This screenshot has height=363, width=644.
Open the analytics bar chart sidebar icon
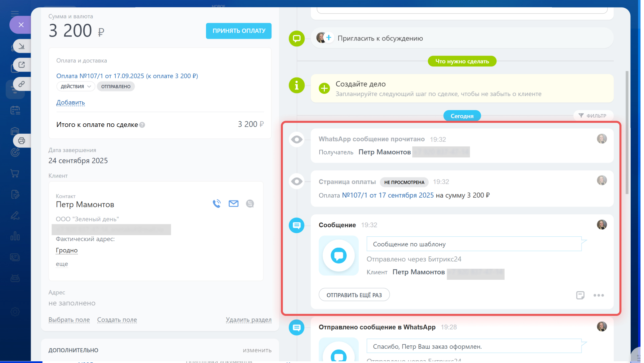click(x=15, y=236)
